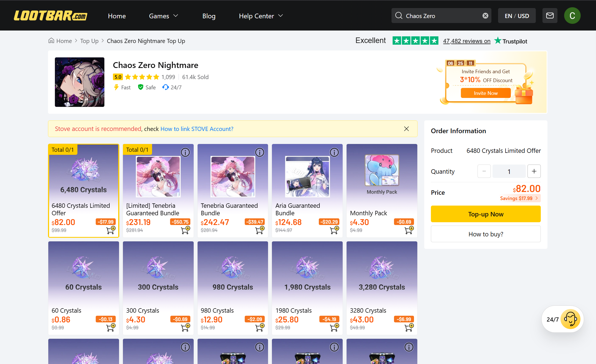This screenshot has width=596, height=364.
Task: Add 1980 Crystals to cart
Action: pyautogui.click(x=335, y=327)
